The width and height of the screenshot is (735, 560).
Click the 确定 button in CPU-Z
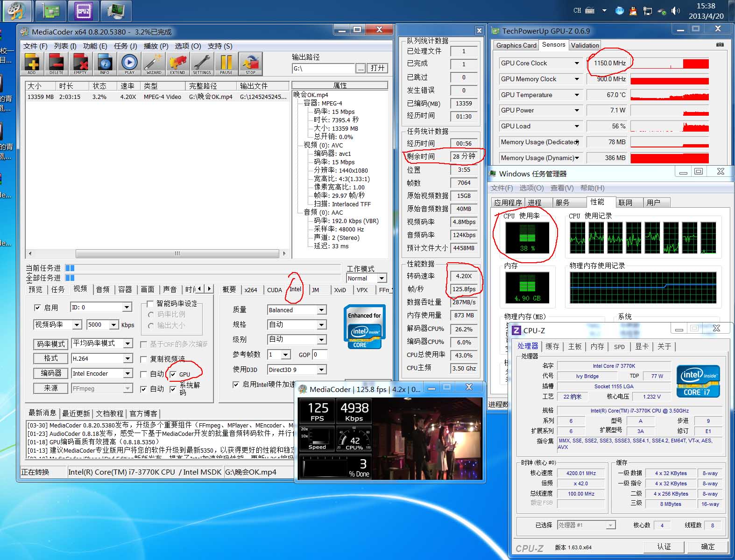pos(707,546)
